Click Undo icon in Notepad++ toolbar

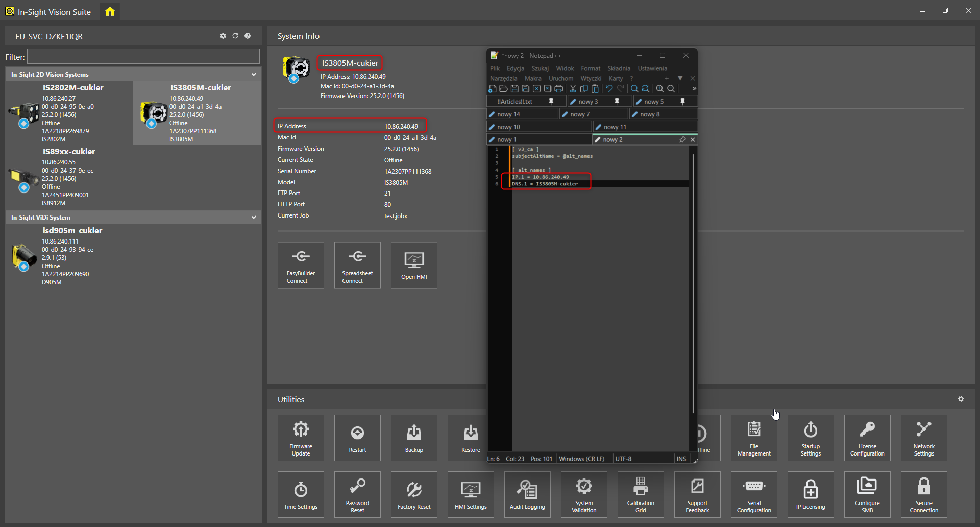pos(609,88)
